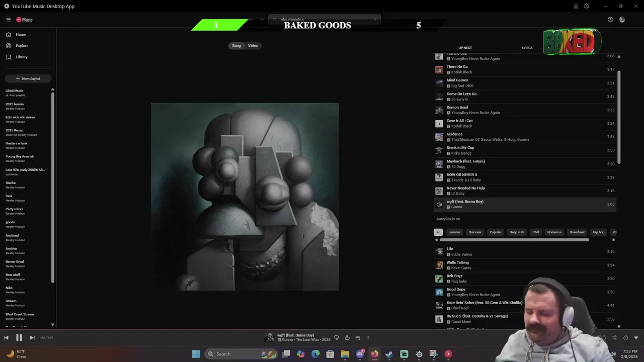Screen dimensions: 644x362
Task: Click the queue vertical scrollbar
Action: (x=619, y=117)
